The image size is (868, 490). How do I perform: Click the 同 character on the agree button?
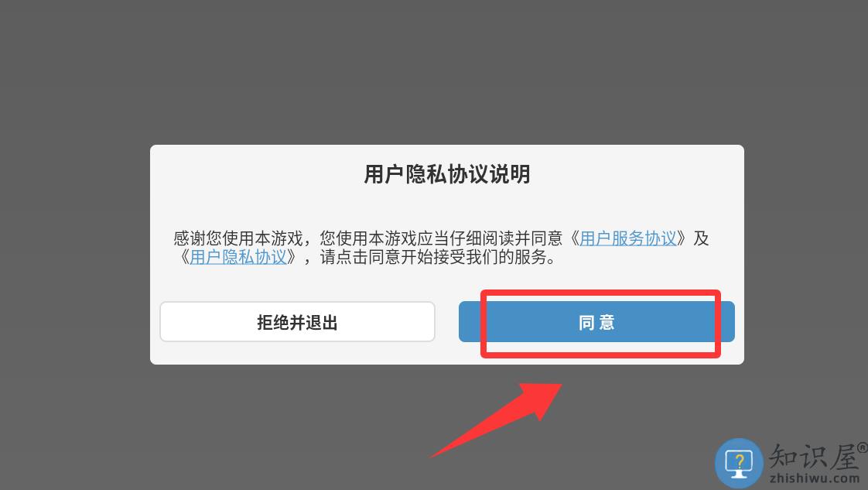coord(586,322)
